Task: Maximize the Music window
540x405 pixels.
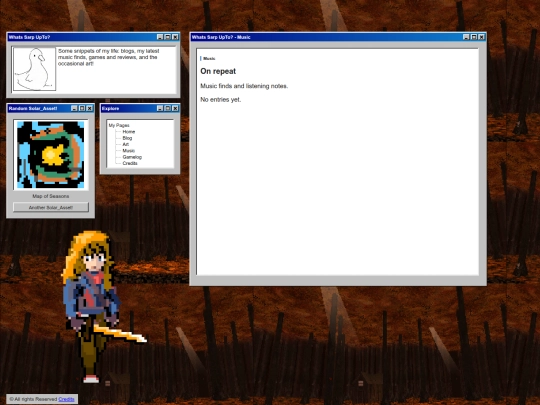Action: 474,37
